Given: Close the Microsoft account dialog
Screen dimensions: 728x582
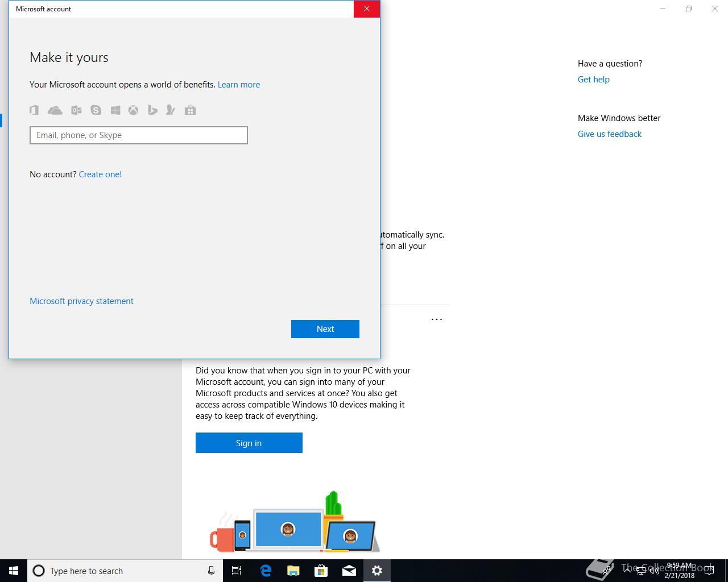Looking at the screenshot, I should pos(367,9).
